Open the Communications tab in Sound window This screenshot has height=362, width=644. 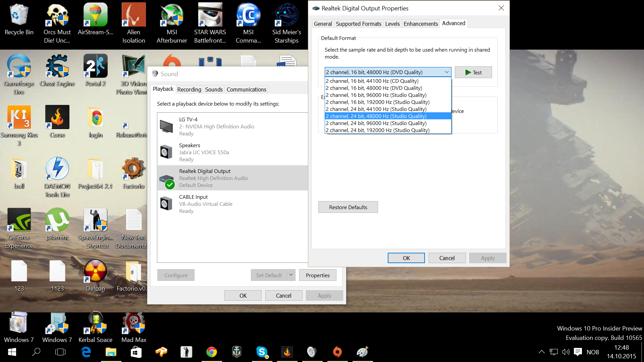pyautogui.click(x=246, y=89)
